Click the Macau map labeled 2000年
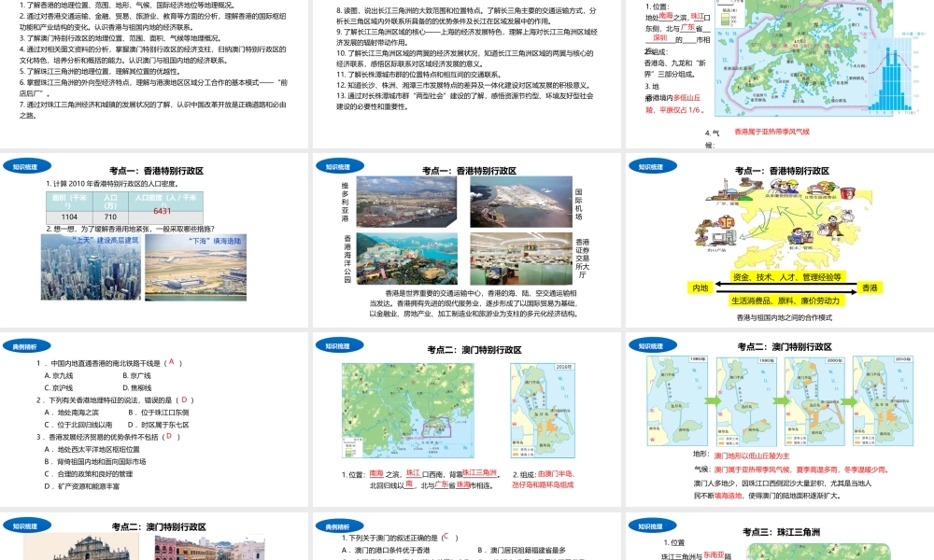Image resolution: width=934 pixels, height=560 pixels. click(x=814, y=401)
